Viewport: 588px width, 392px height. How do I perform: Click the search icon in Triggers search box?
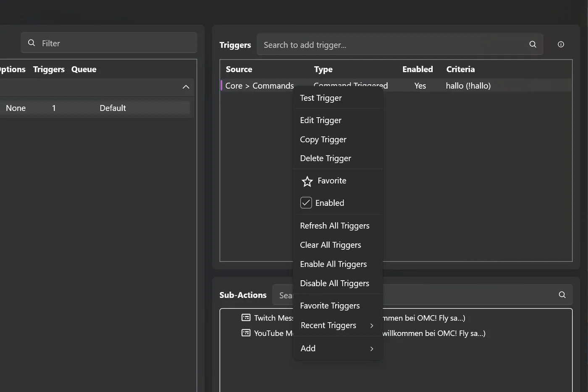[533, 45]
